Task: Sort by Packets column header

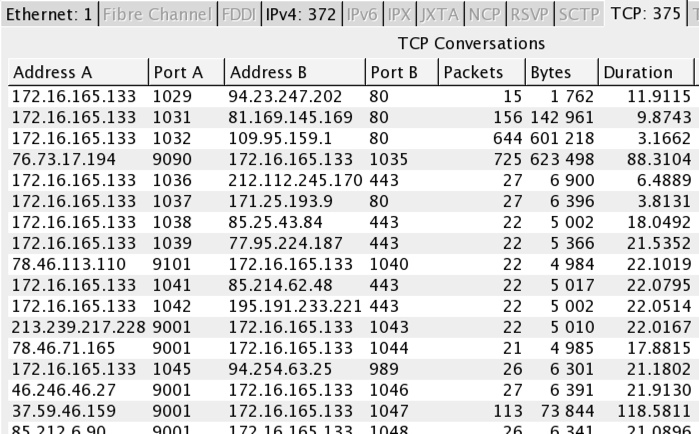Action: point(482,72)
